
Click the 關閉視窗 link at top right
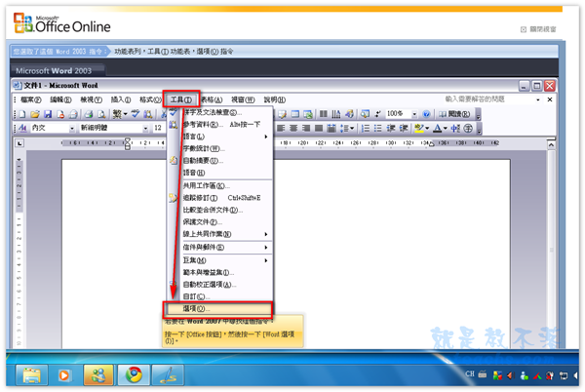coord(538,29)
